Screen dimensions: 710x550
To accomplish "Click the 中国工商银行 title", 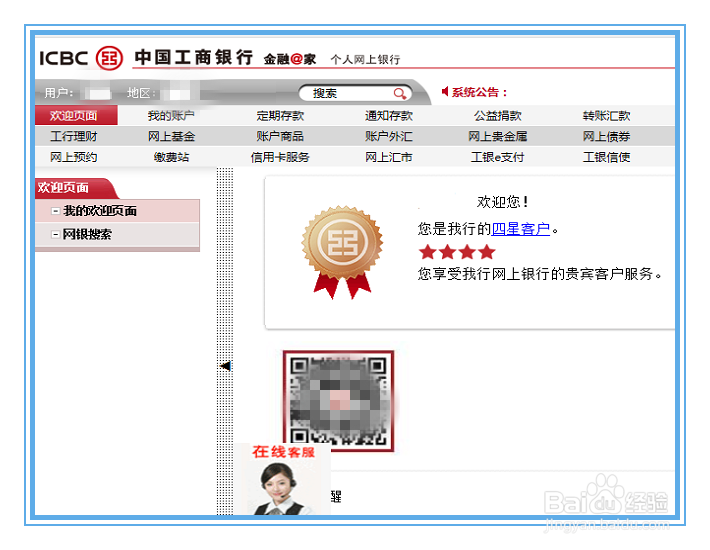I will click(194, 57).
